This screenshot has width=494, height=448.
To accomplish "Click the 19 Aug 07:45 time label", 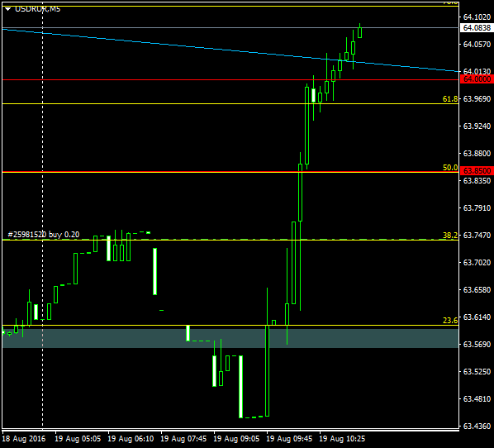I will (183, 439).
